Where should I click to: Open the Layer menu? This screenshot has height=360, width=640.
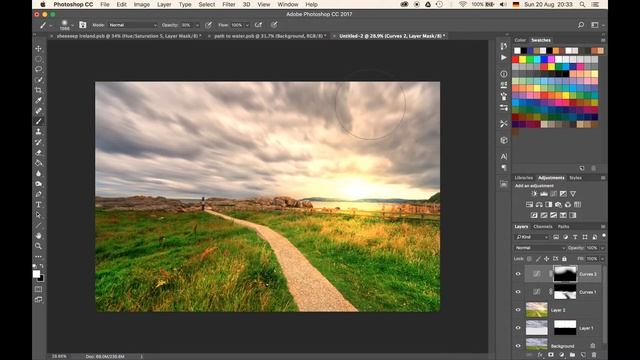[164, 4]
